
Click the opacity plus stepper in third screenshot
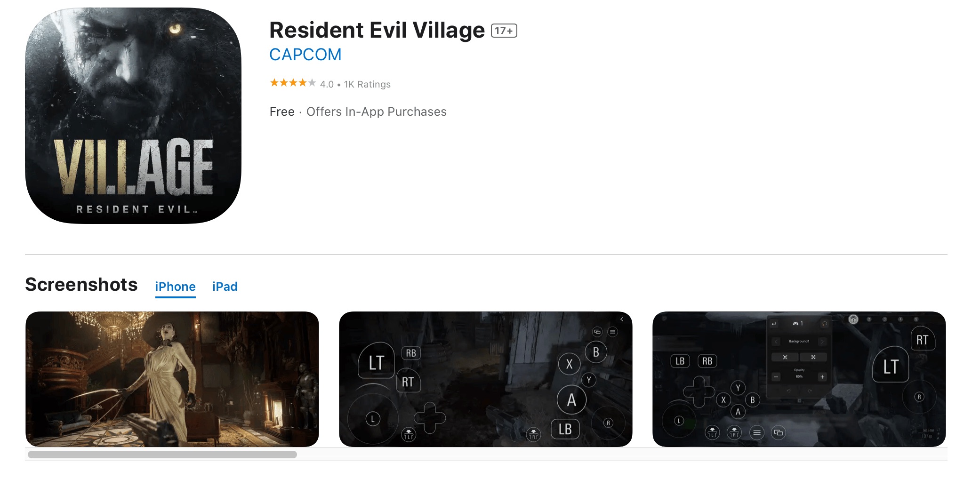coord(822,377)
